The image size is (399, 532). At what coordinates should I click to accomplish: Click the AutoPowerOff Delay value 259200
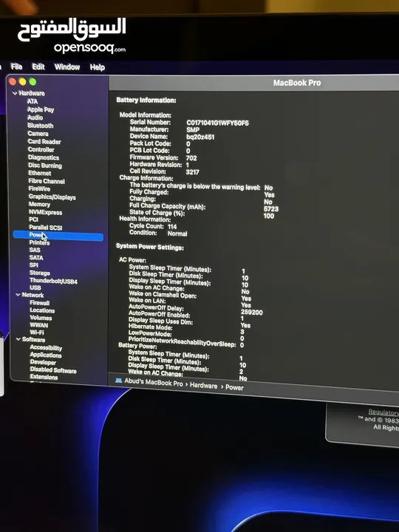[x=252, y=313]
